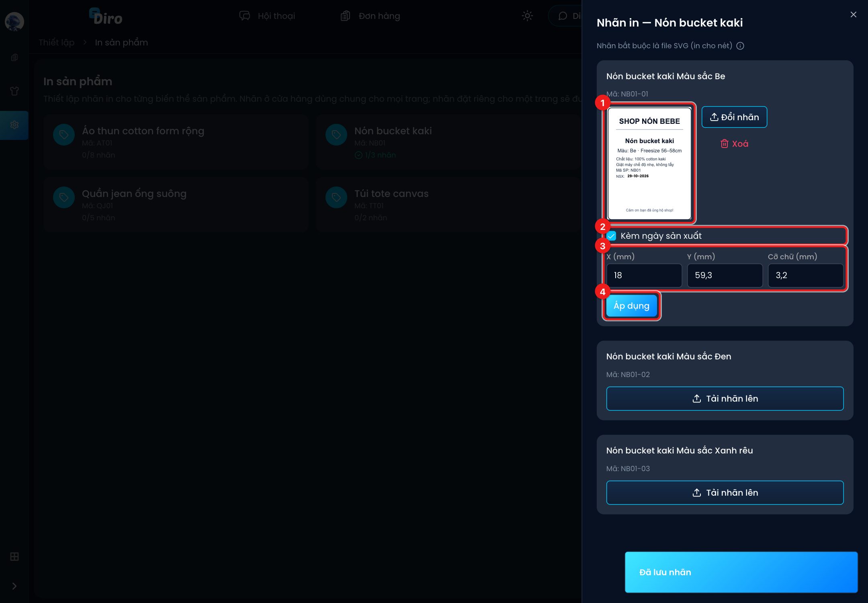Open the user avatar in sidebar
This screenshot has height=603, width=868.
14,21
